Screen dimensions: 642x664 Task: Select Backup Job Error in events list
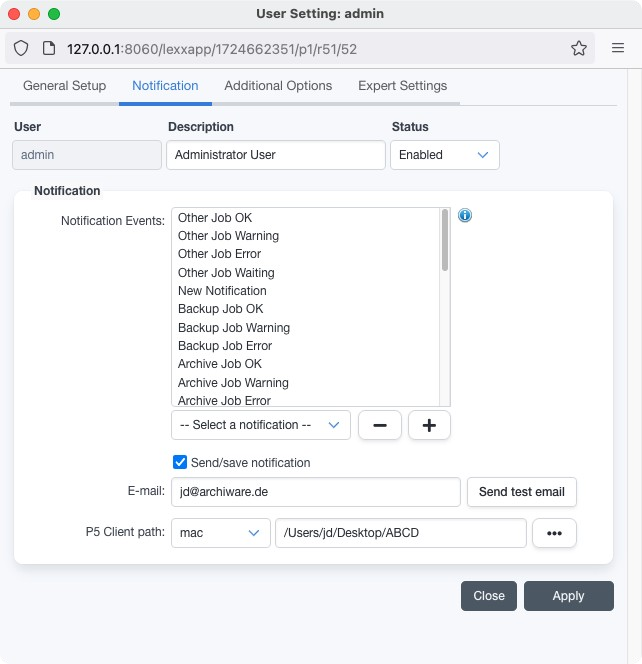(225, 346)
